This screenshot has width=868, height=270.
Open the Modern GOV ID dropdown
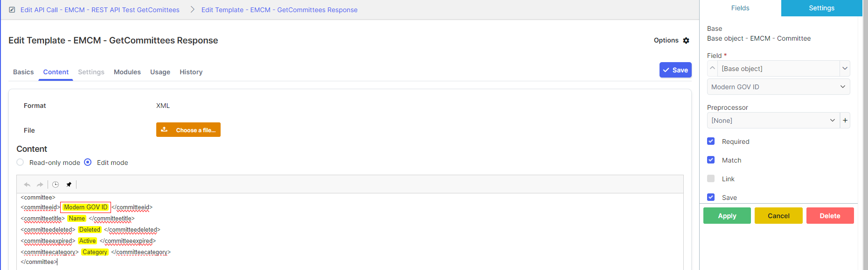click(778, 87)
